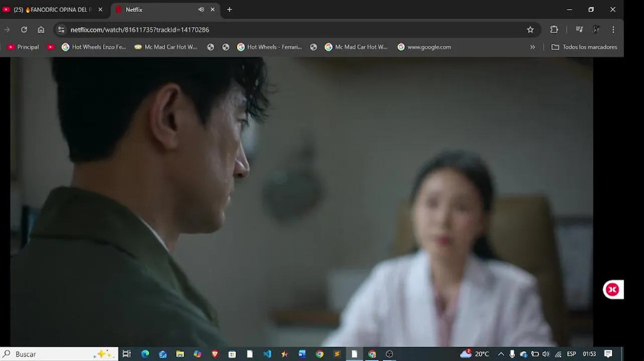
Task: Launch Brave browser from taskbar
Action: pyautogui.click(x=215, y=354)
